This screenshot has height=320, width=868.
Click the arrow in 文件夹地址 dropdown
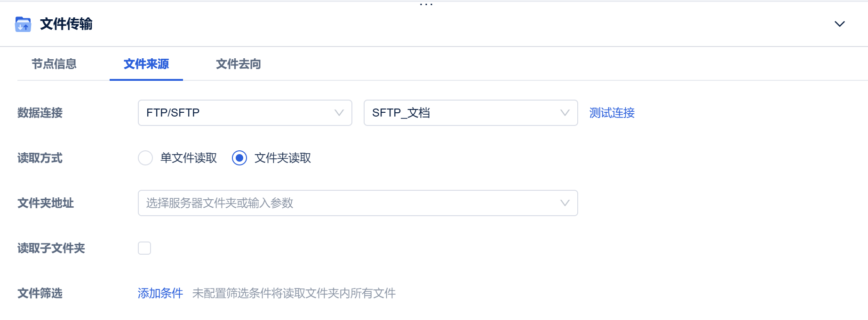point(565,203)
